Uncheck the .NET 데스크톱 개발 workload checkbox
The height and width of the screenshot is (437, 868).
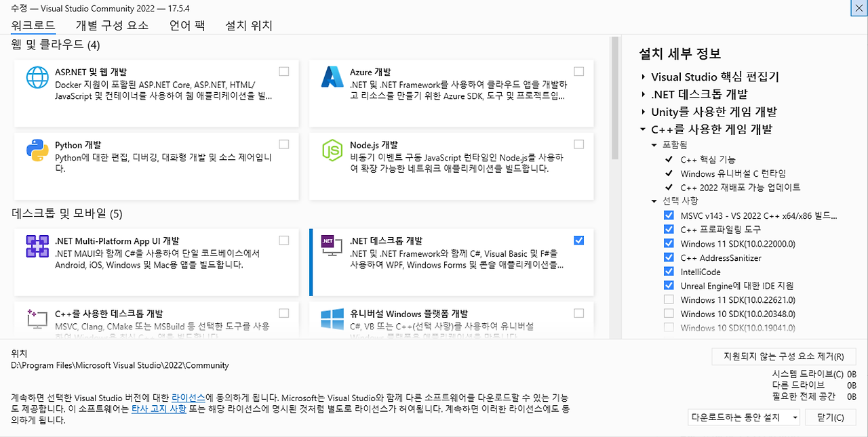pyautogui.click(x=578, y=240)
